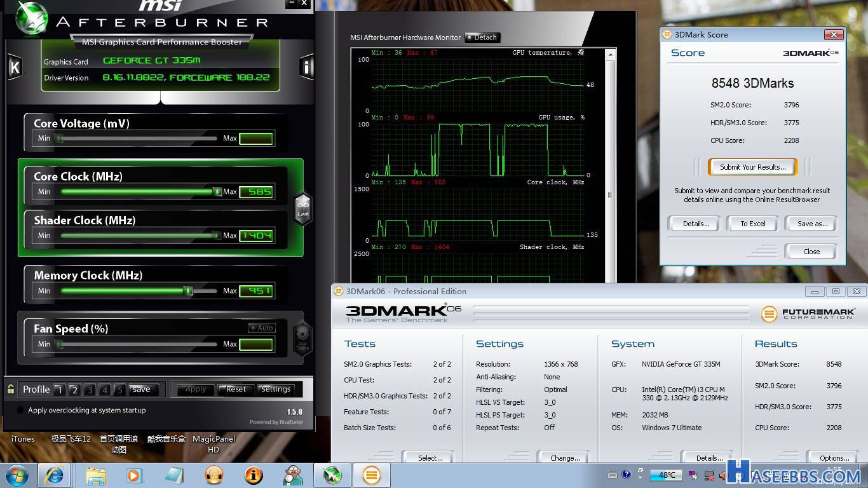Enable Auto fan speed

[x=261, y=328]
